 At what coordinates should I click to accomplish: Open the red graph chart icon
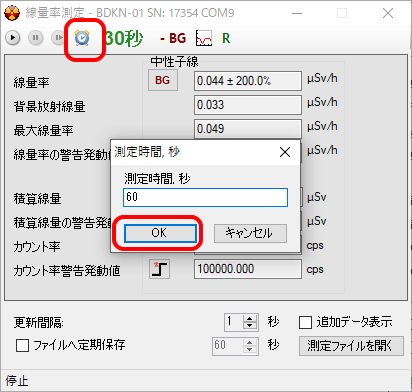(x=204, y=38)
